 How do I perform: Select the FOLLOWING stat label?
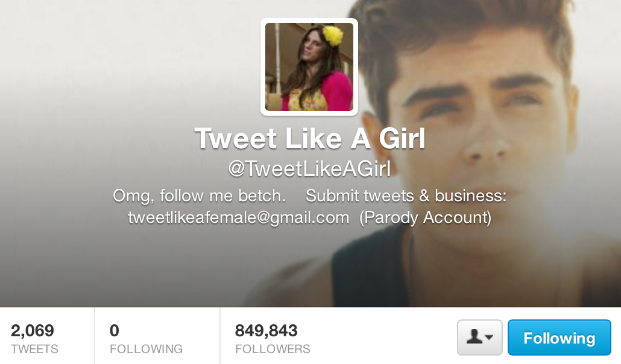(x=146, y=349)
